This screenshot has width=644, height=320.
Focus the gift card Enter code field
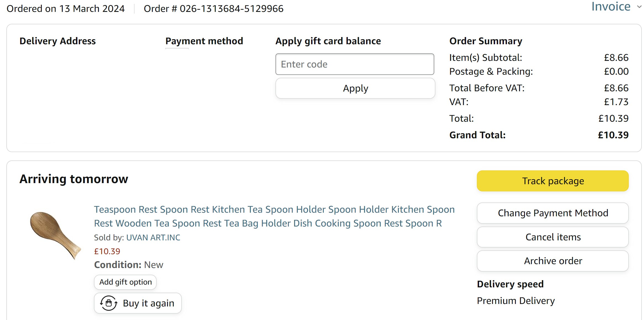(x=354, y=64)
